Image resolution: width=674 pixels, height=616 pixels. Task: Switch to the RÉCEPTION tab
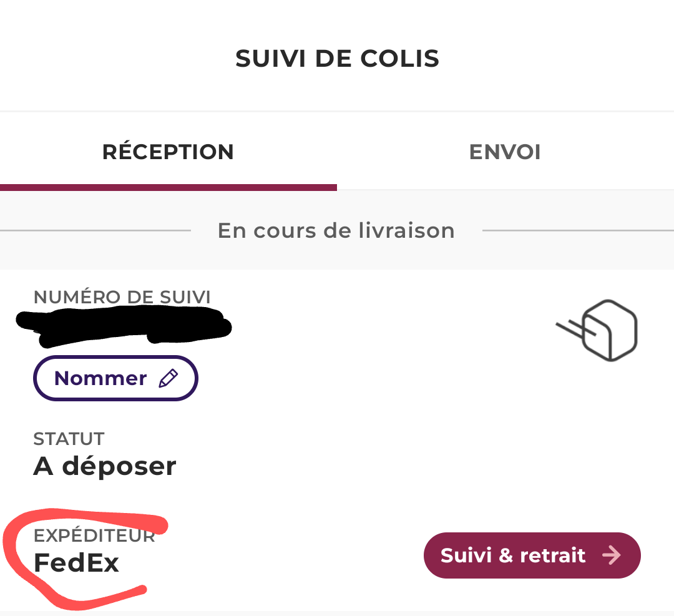pyautogui.click(x=168, y=152)
